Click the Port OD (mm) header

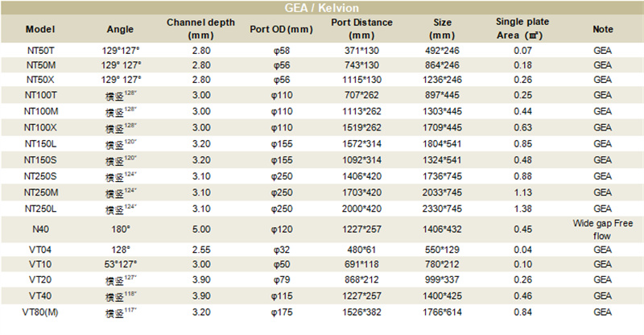[x=281, y=29]
